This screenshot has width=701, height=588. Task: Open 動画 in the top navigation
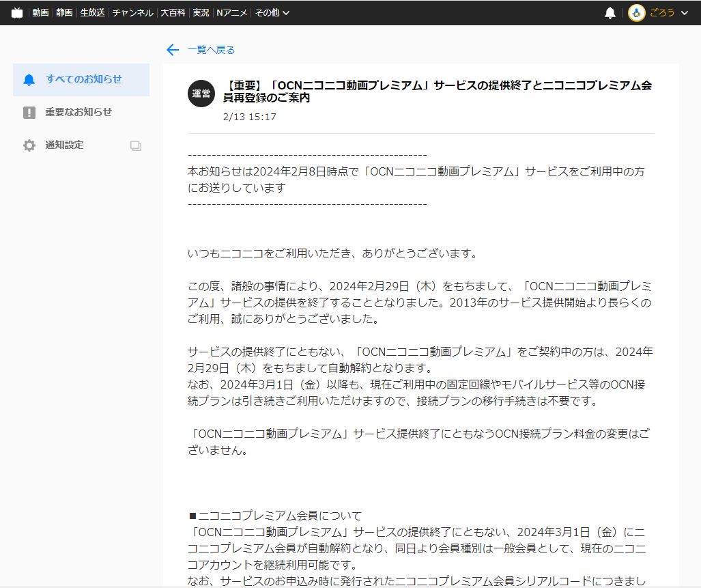click(x=41, y=13)
